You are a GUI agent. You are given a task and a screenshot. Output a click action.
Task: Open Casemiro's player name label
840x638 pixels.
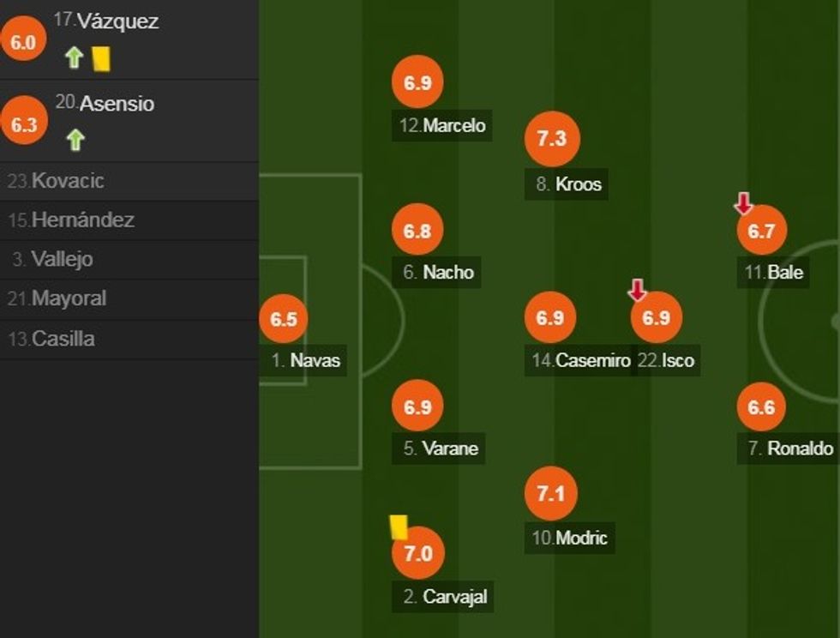(x=581, y=361)
